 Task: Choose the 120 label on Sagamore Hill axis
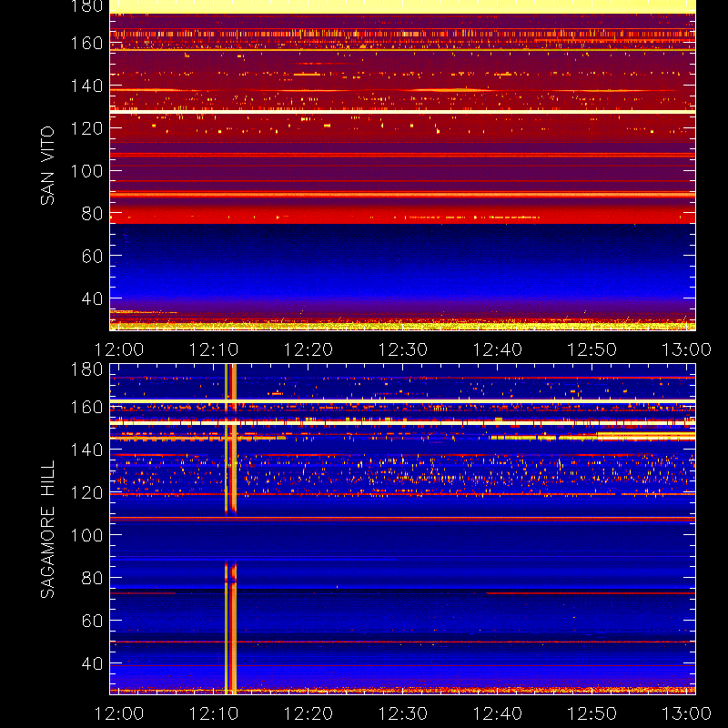[x=86, y=492]
